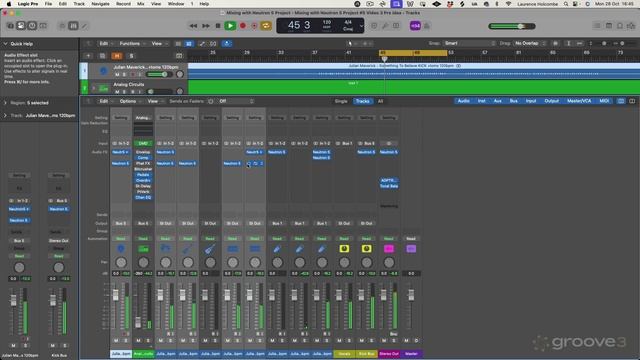Toggle the Inspector toolbar button
The image size is (640, 360).
tap(21, 26)
